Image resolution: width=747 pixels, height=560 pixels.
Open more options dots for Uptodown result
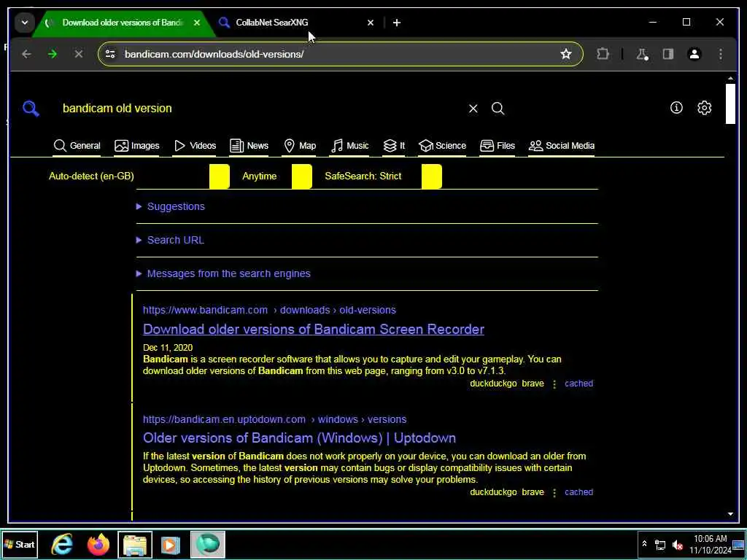point(554,492)
